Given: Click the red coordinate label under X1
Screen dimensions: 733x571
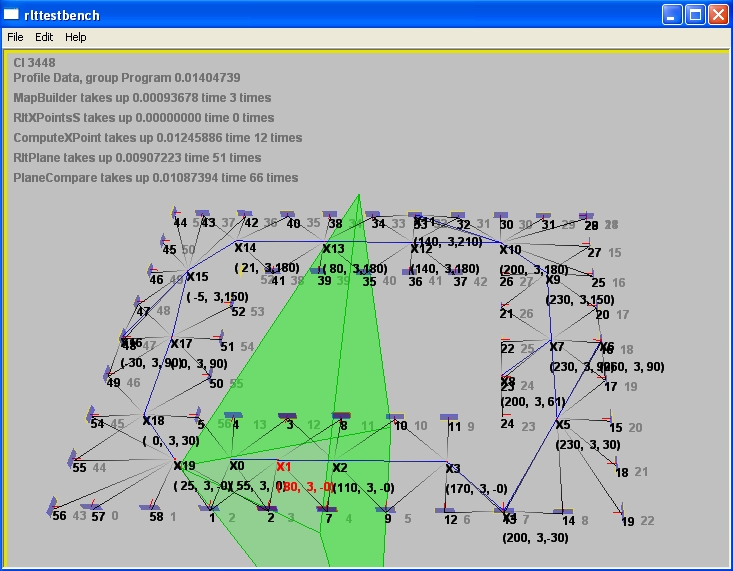Looking at the screenshot, I should click(305, 487).
